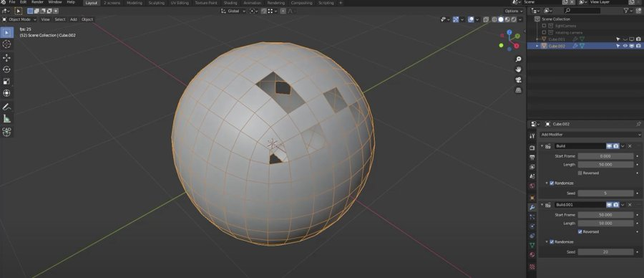Screen dimensions: 644x278
Task: Open the World properties tab
Action: click(532, 186)
